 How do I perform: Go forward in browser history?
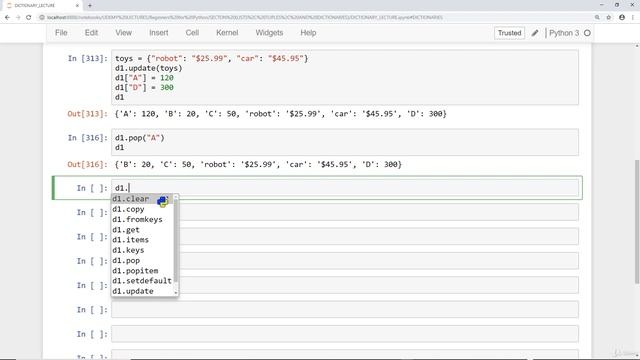(x=18, y=17)
